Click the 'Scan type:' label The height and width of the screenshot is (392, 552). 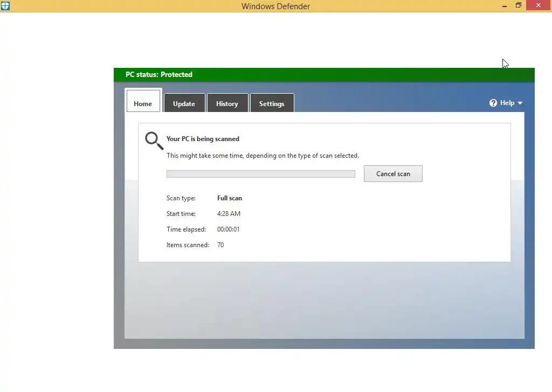(x=181, y=198)
